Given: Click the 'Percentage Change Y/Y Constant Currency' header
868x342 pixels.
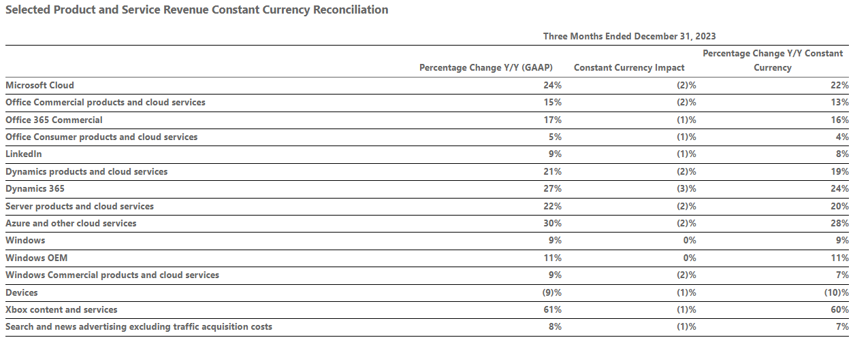Looking at the screenshot, I should [772, 61].
